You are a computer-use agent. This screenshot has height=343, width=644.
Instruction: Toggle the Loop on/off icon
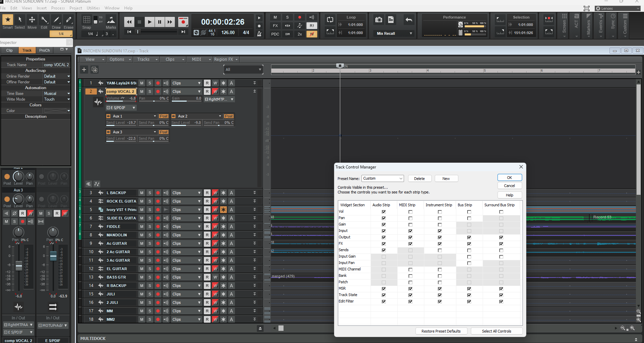[x=330, y=20]
